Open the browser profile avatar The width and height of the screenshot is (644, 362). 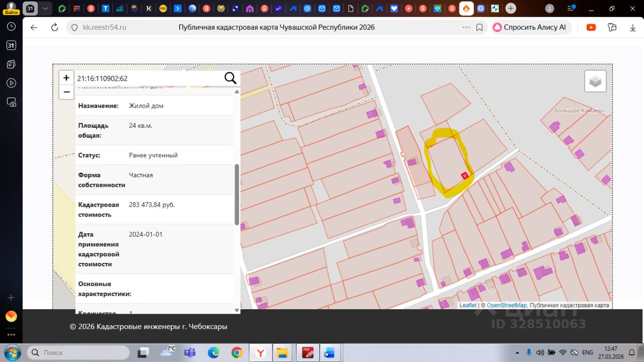point(550,9)
